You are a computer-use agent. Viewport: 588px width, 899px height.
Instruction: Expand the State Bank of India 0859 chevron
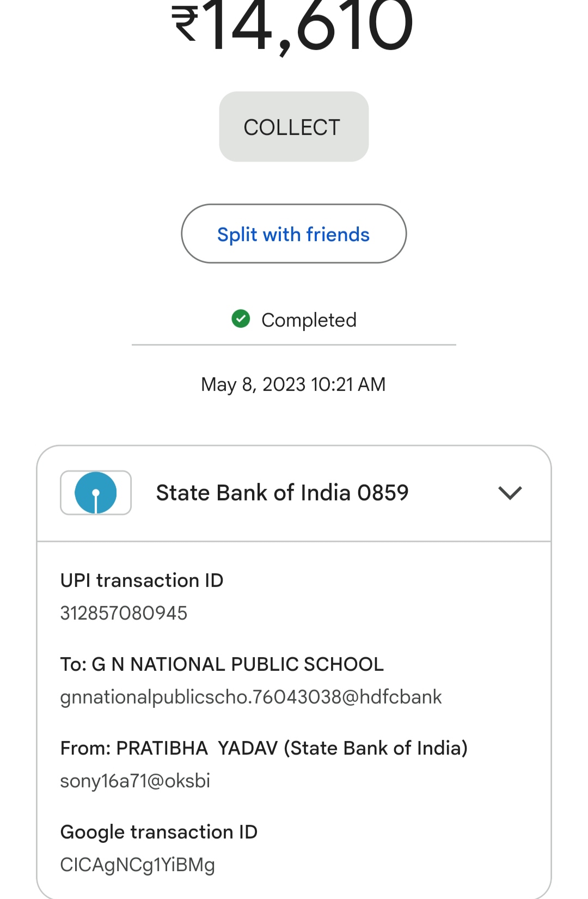(510, 493)
